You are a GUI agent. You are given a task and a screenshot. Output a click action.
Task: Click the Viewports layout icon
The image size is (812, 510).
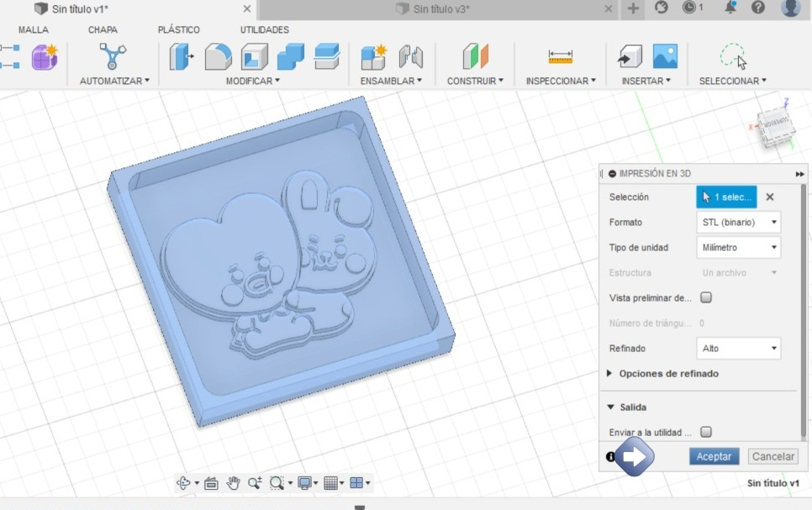(356, 483)
